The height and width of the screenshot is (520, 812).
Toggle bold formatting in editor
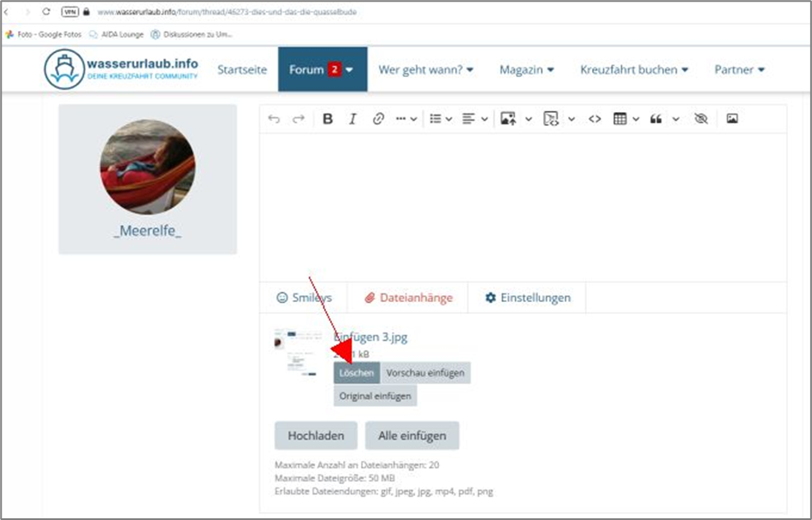[328, 119]
